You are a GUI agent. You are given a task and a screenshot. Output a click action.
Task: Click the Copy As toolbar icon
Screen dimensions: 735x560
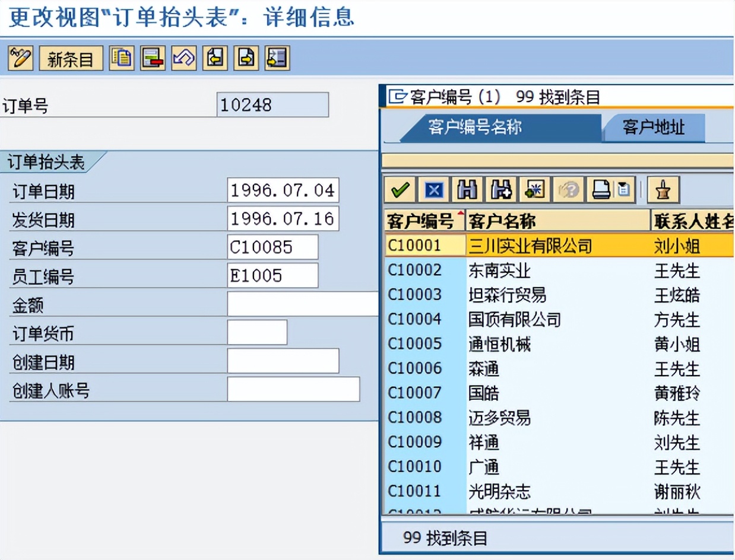pos(121,58)
